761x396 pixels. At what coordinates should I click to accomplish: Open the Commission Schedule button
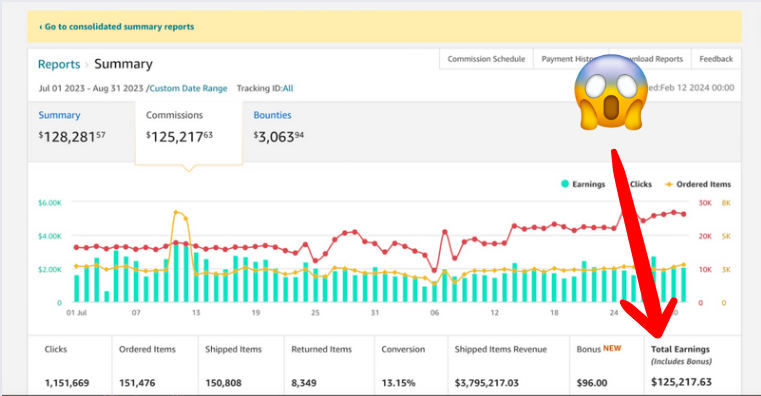(486, 59)
